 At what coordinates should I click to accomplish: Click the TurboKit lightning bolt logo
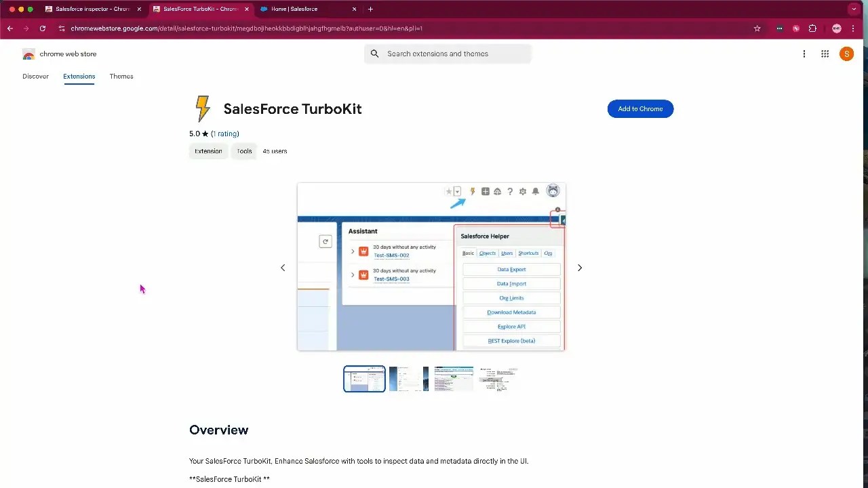[203, 108]
